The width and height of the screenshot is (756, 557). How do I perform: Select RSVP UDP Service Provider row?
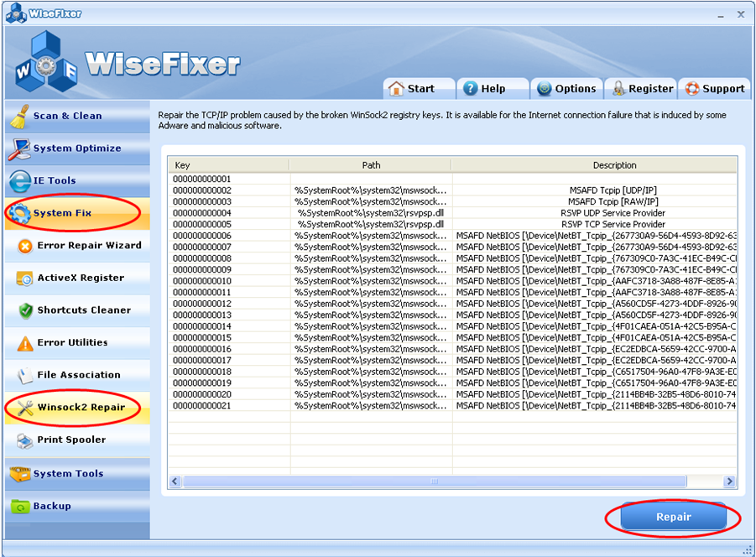point(452,213)
